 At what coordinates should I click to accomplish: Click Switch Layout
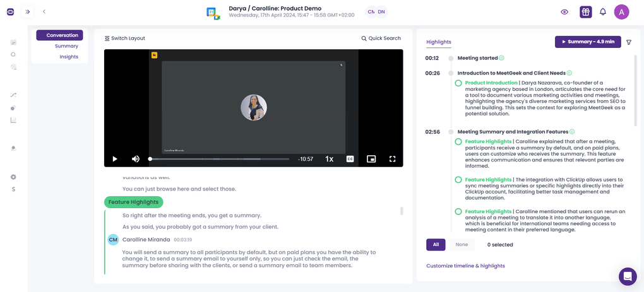point(125,38)
